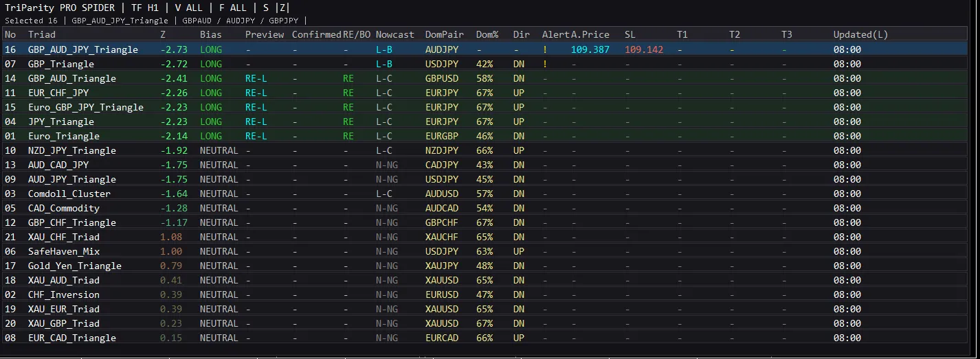Click the RE/BO column header
This screenshot has width=980, height=359.
[357, 34]
